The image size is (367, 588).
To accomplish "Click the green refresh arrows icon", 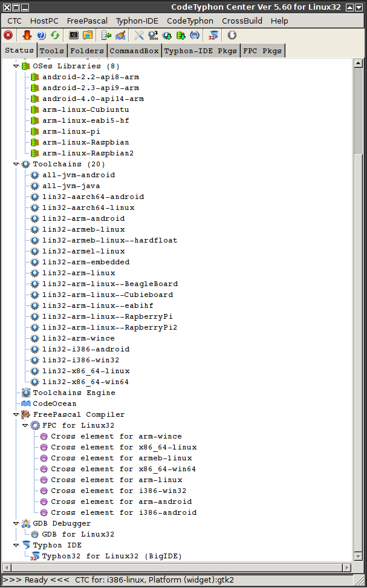I will click(x=55, y=35).
